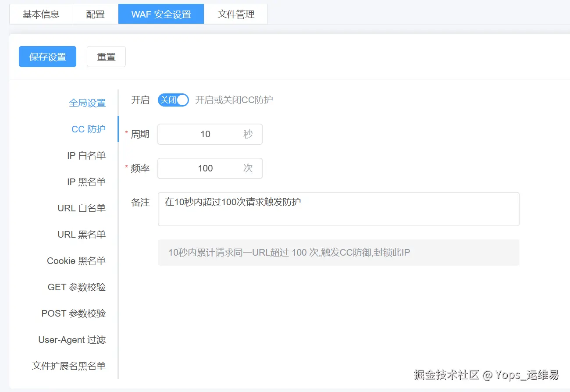
Task: Enable CC防护 by clicking the 关闭 toggle
Action: [173, 100]
